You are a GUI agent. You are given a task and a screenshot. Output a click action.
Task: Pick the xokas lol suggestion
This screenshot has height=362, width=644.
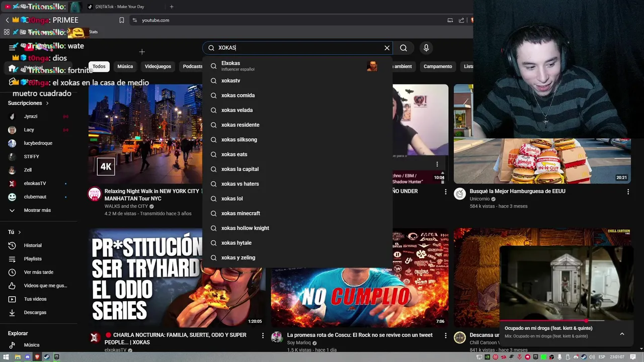[297, 199]
